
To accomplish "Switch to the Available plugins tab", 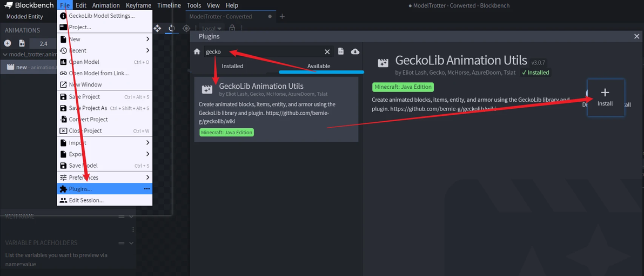I will click(x=319, y=66).
